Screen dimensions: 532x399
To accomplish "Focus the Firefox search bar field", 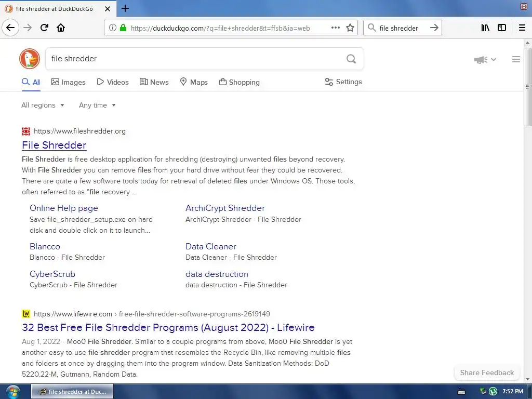I will coord(402,28).
